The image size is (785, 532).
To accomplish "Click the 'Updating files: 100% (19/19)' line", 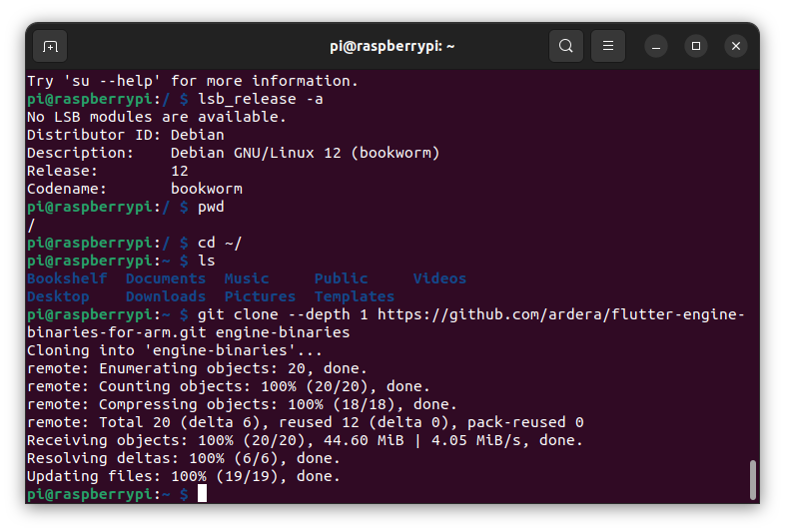I will pos(184,476).
